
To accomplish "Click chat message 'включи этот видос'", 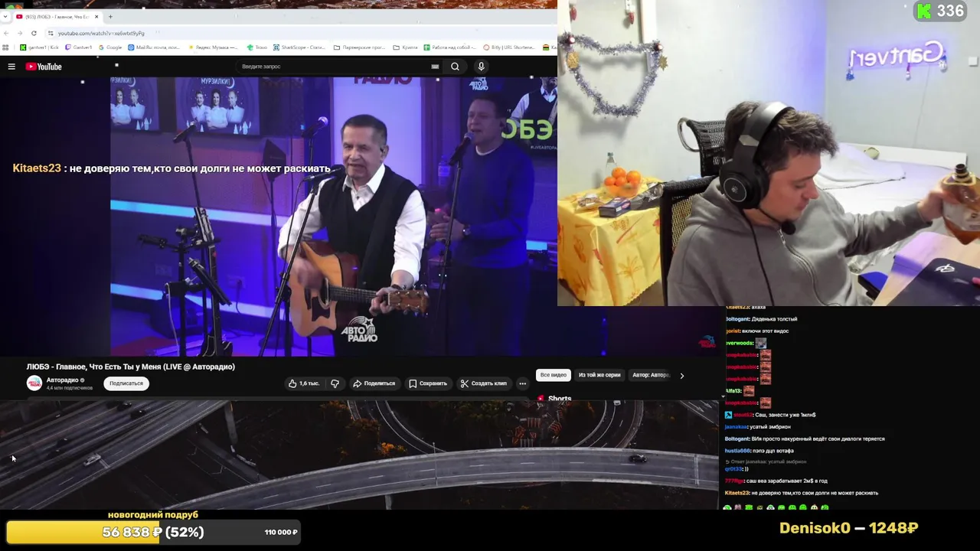I will pos(765,331).
